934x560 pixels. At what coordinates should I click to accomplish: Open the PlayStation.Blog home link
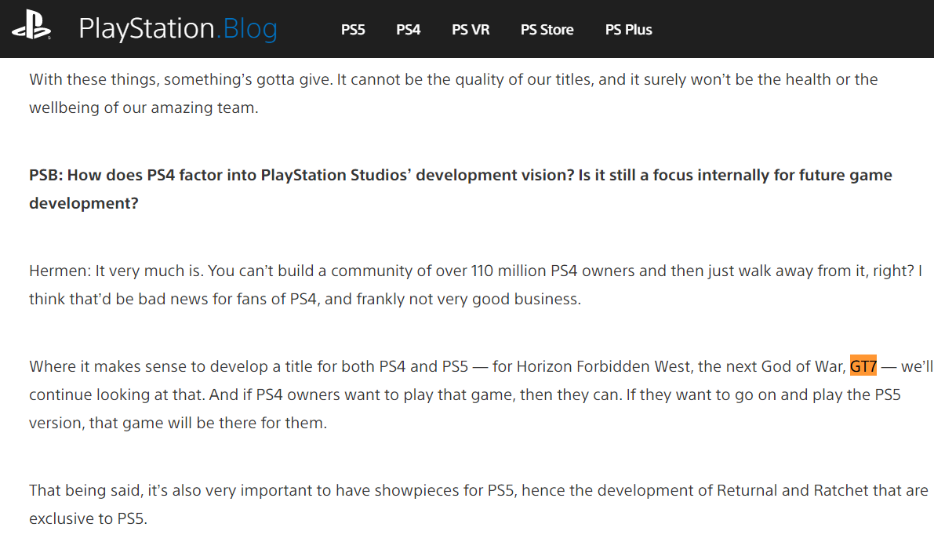coord(178,29)
